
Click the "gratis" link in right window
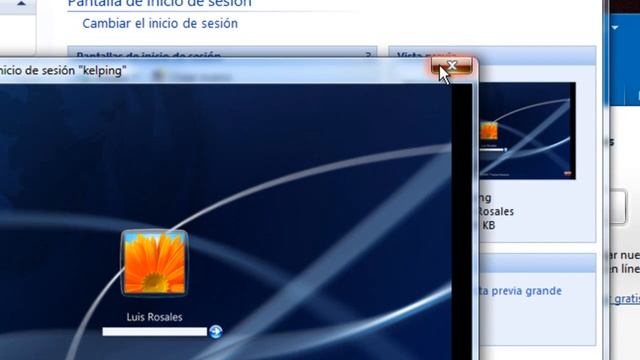[x=627, y=299]
